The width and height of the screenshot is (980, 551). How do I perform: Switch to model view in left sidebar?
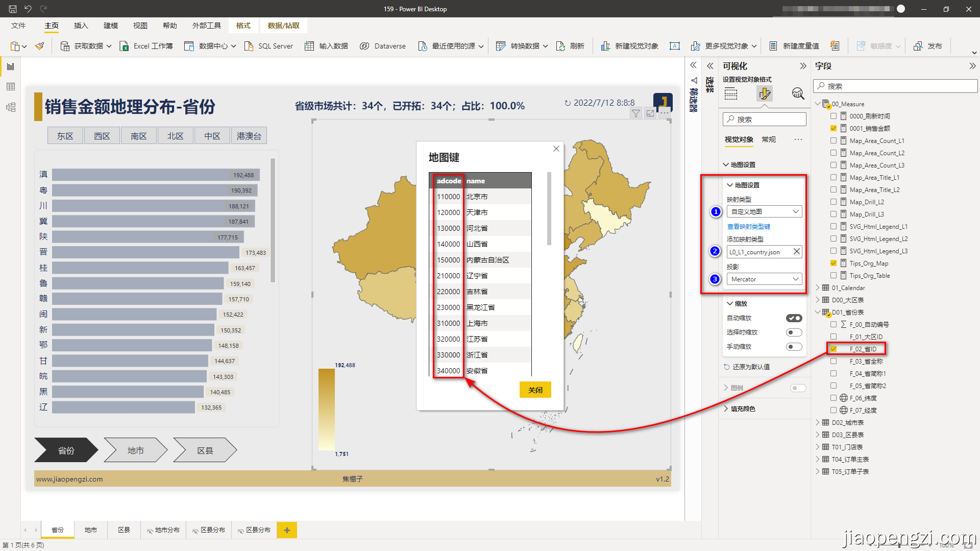[x=10, y=107]
